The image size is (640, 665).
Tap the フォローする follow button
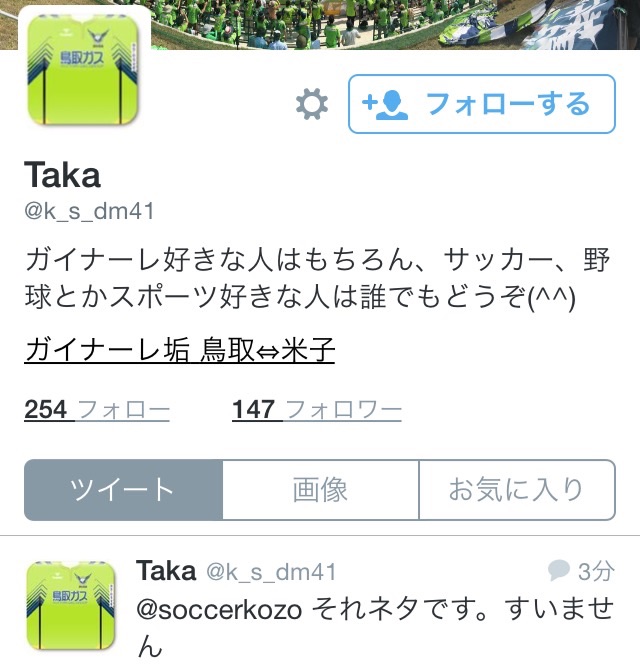481,104
